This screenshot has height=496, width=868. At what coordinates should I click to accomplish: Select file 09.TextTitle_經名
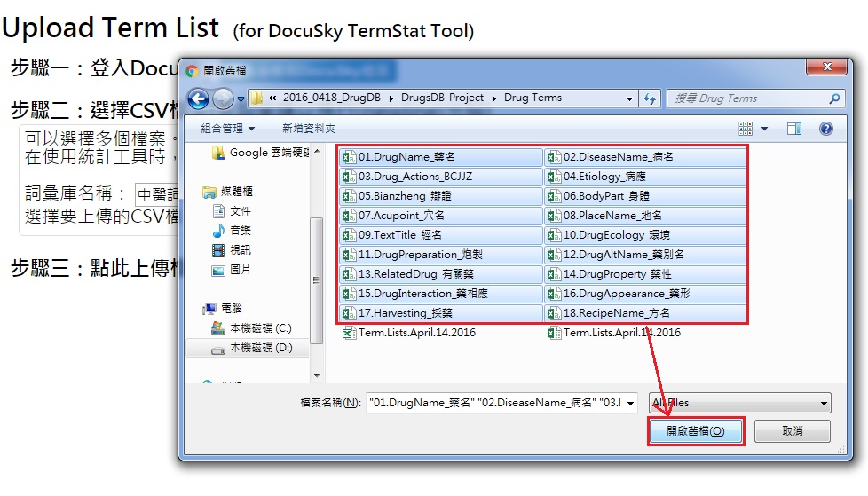click(x=440, y=235)
